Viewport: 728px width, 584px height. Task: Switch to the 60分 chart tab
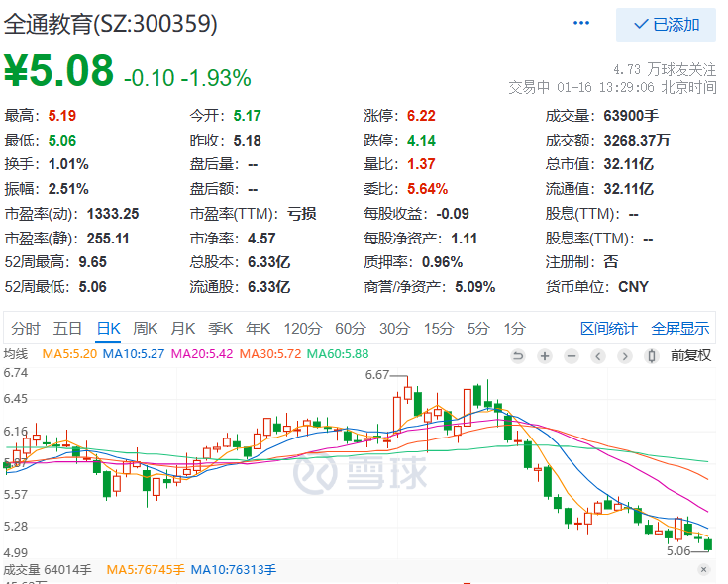[350, 329]
